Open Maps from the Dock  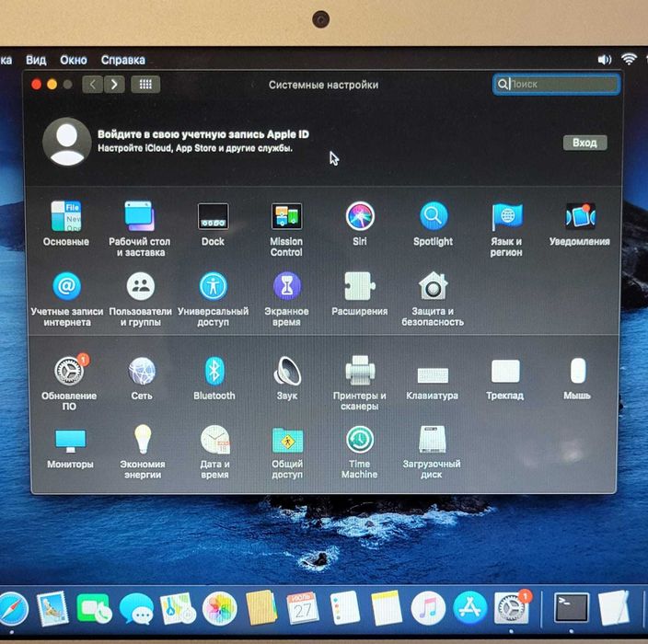click(178, 608)
